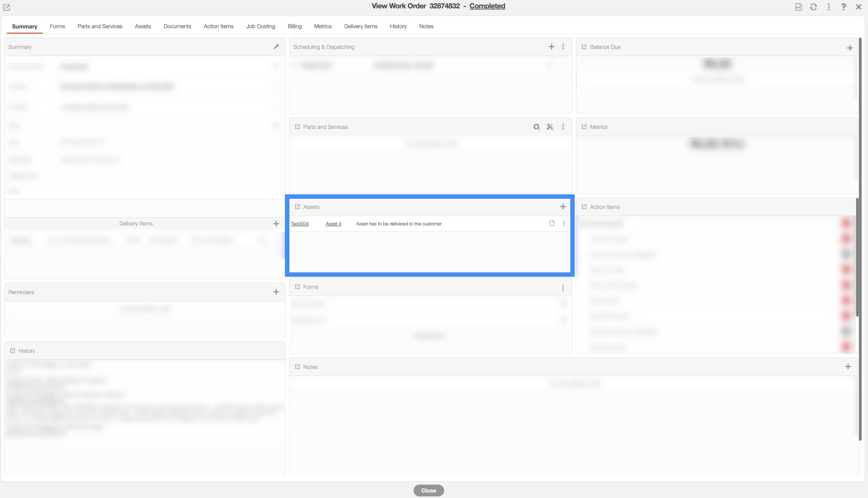Open help with question mark icon
The width and height of the screenshot is (868, 498).
(843, 7)
